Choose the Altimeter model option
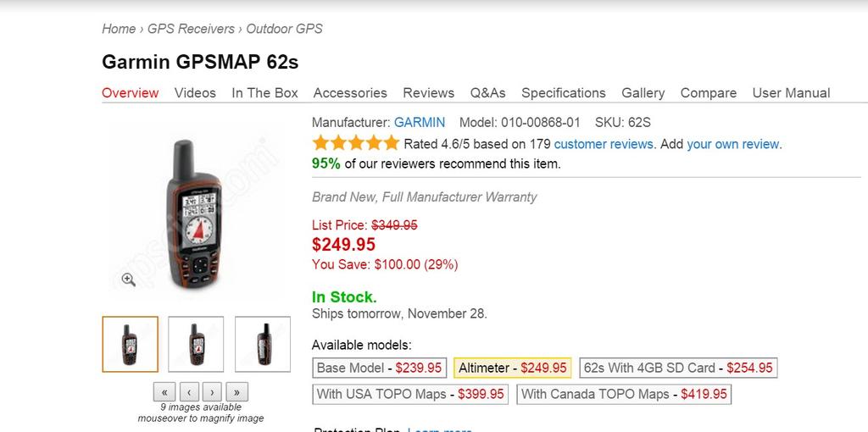868x432 pixels. (512, 368)
